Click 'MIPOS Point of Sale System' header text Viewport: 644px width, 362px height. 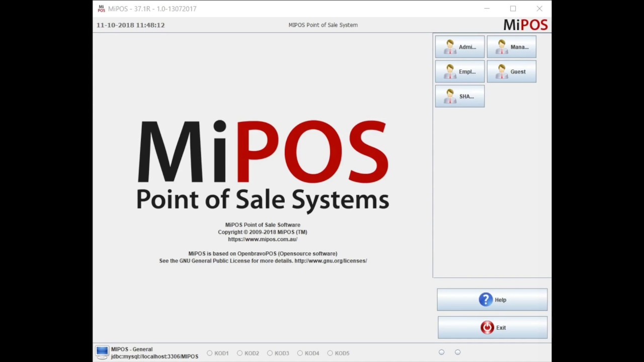(x=323, y=25)
